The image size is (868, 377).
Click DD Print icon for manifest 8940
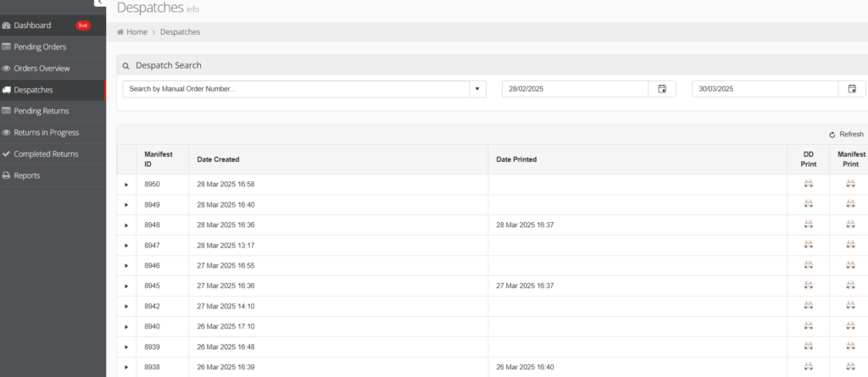click(808, 326)
